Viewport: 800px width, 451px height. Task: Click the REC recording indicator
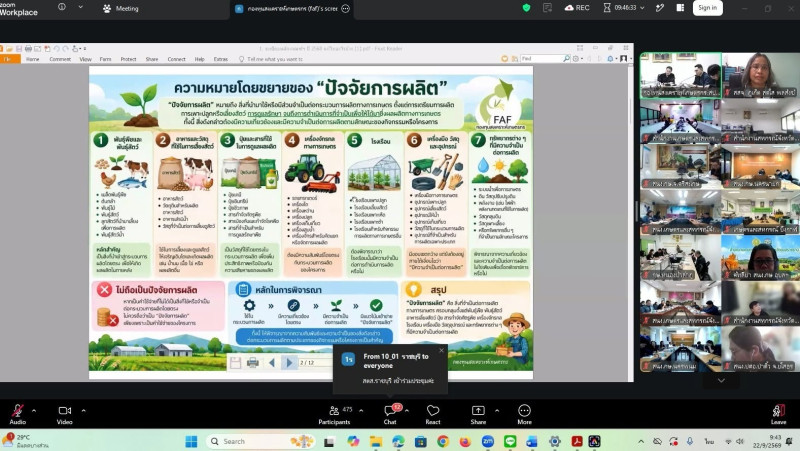tap(577, 8)
